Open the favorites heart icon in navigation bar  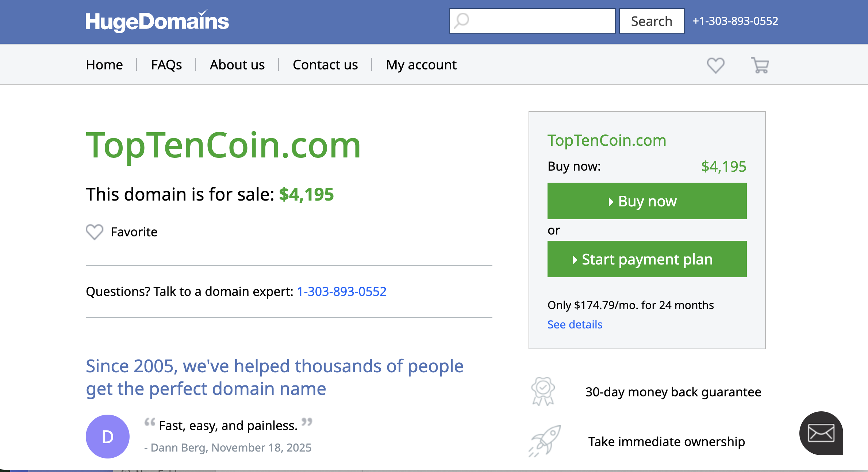pos(715,65)
